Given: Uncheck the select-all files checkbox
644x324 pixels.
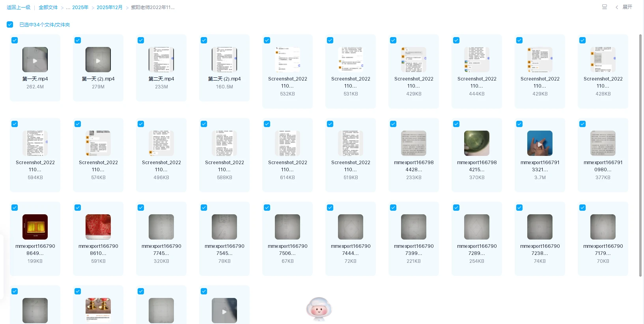Looking at the screenshot, I should coord(10,24).
